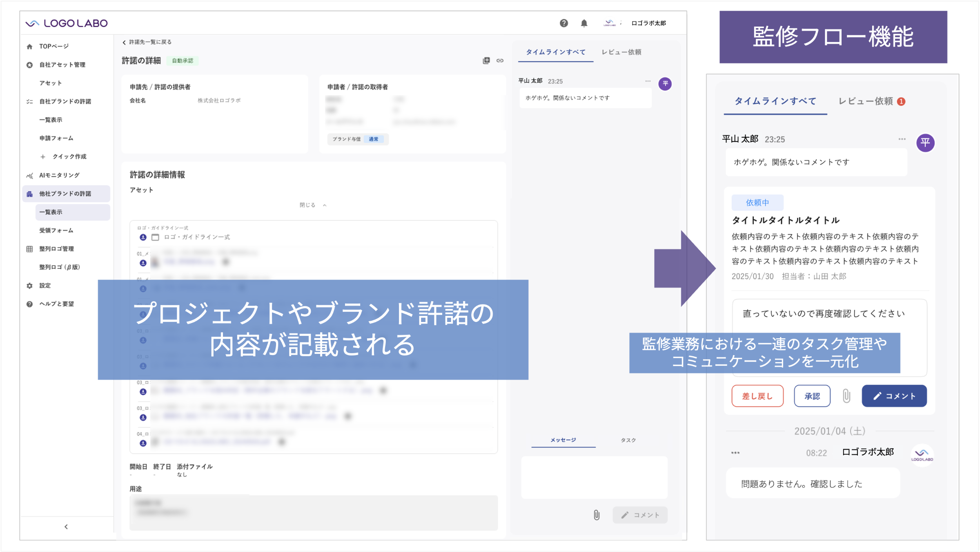Click the help question-mark icon in the header
This screenshot has height=552, width=980.
click(x=564, y=23)
